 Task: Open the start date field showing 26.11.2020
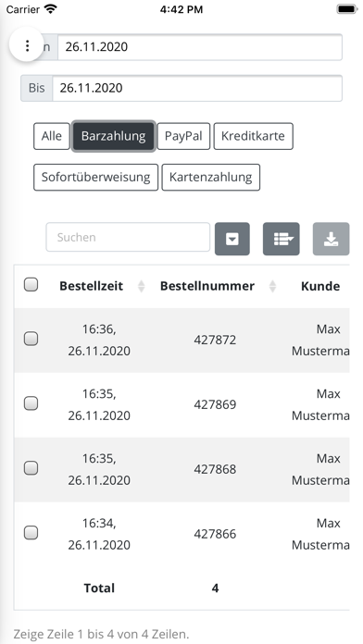[200, 47]
